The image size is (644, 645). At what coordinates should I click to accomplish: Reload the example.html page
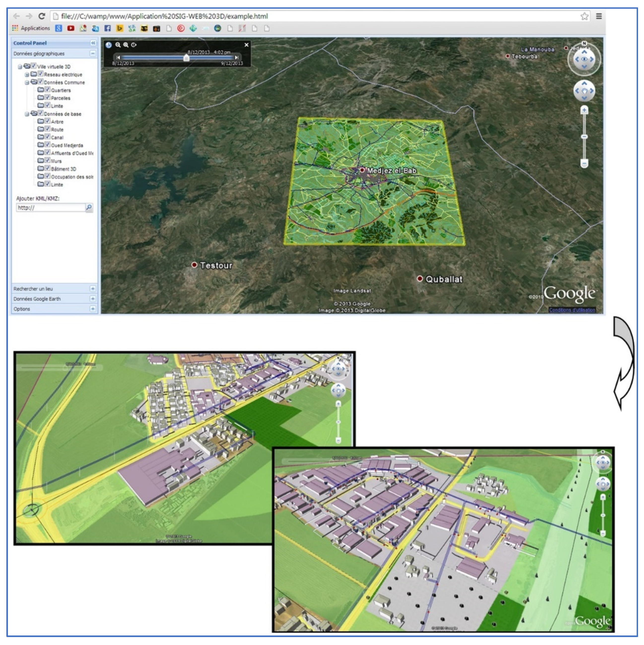click(41, 16)
